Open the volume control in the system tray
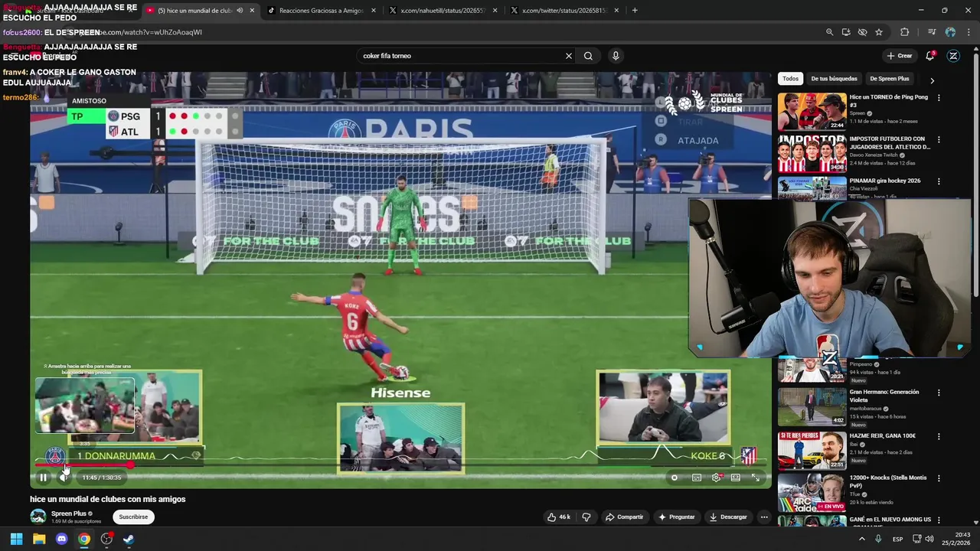Screen dimensions: 980x551 929,539
